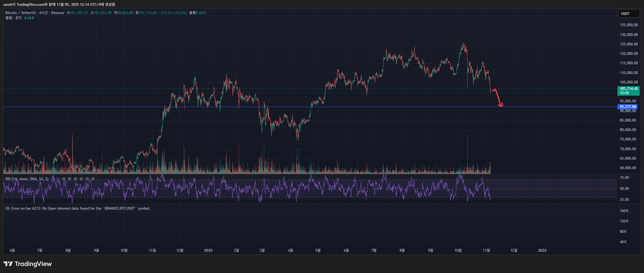The height and width of the screenshot is (273, 644).
Task: Click the 135,000.00 price axis label
Action: point(629,25)
